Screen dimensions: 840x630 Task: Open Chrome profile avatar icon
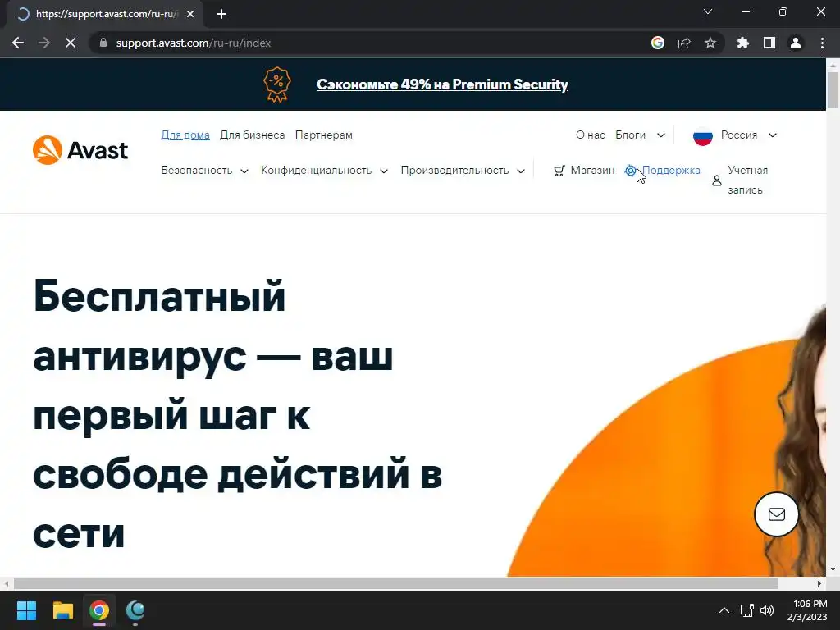[796, 43]
